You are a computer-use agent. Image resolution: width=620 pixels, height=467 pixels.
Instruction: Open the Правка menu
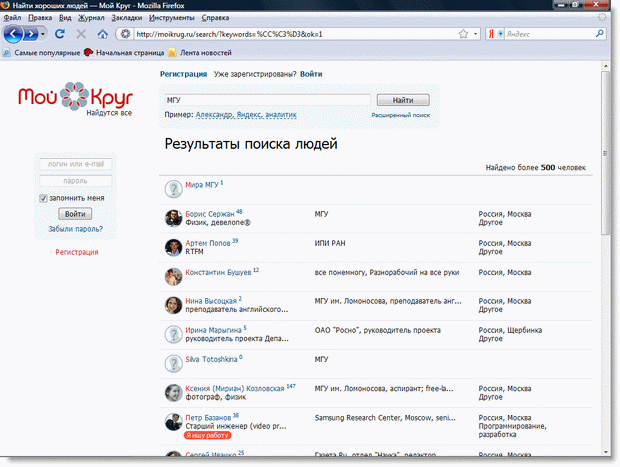(x=40, y=17)
